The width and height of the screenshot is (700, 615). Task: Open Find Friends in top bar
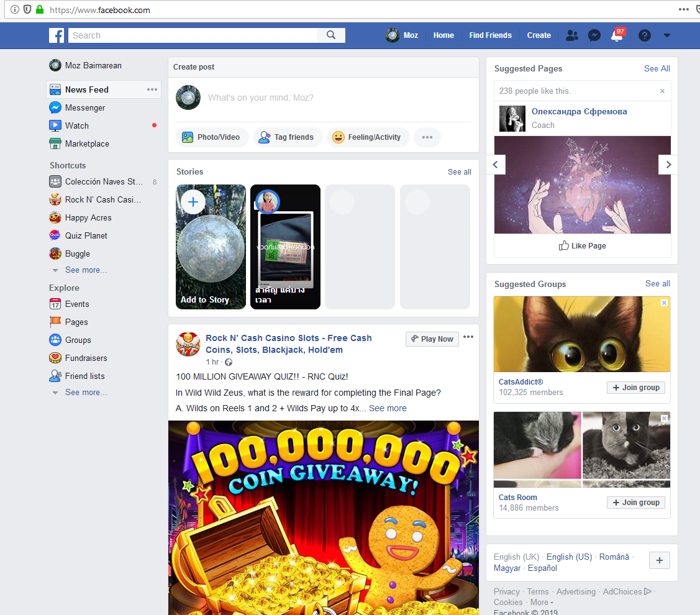coord(490,35)
